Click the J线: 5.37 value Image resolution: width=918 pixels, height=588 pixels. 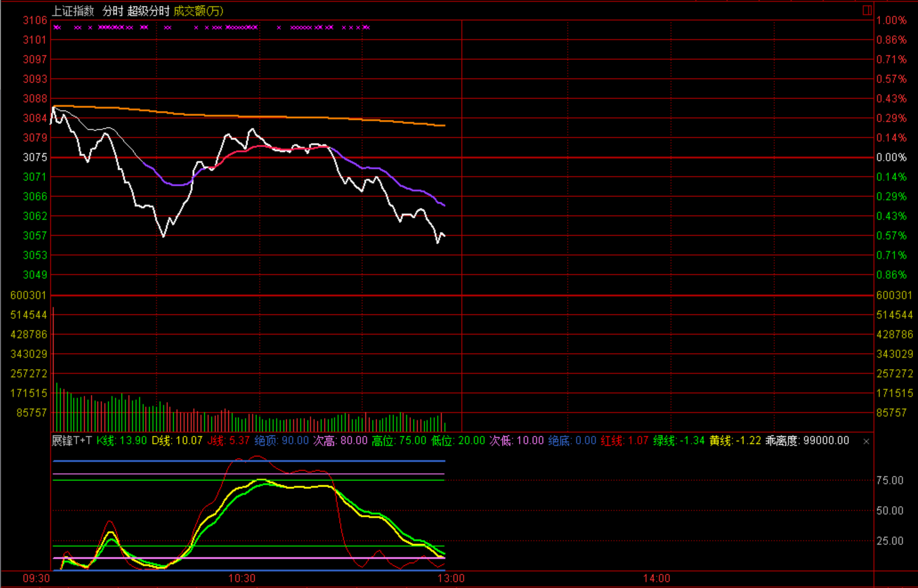pyautogui.click(x=228, y=440)
